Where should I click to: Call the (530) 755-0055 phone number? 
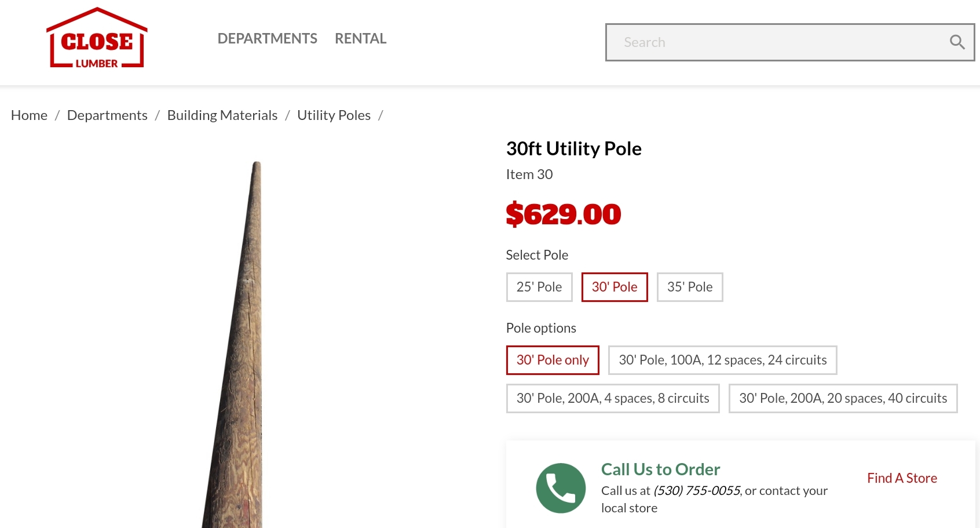pos(697,491)
